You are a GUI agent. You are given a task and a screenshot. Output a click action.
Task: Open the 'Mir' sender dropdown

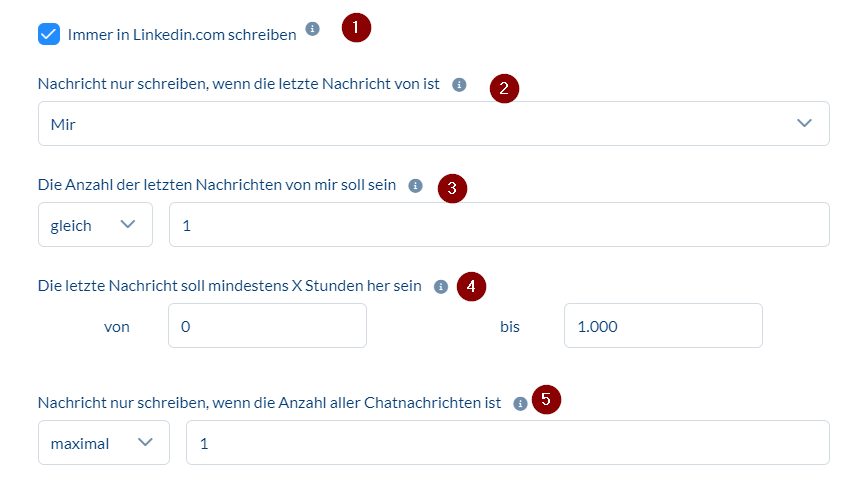tap(433, 123)
